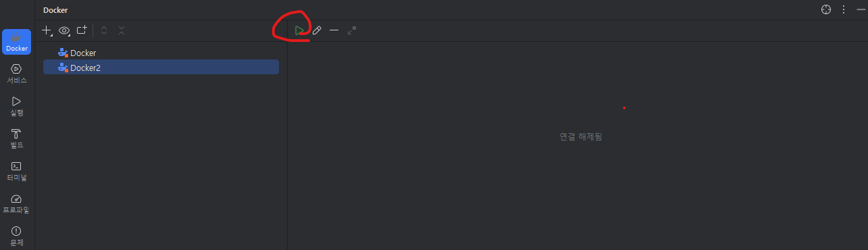Open the three-dot options menu

tap(844, 9)
